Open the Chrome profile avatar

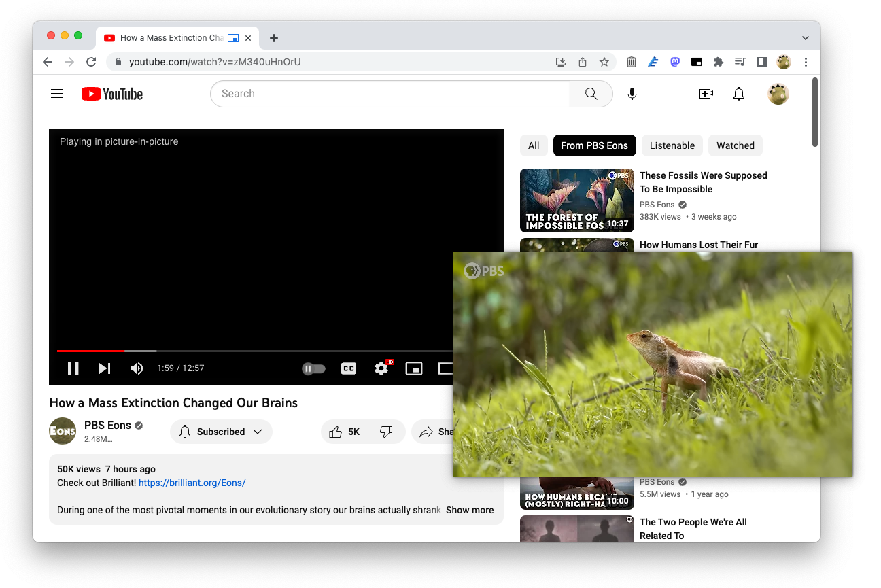coord(784,62)
